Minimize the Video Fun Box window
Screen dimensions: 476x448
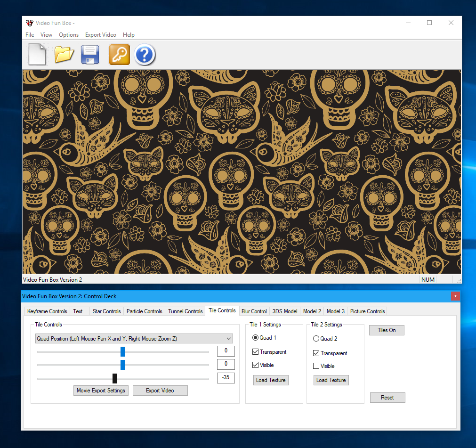tap(408, 23)
